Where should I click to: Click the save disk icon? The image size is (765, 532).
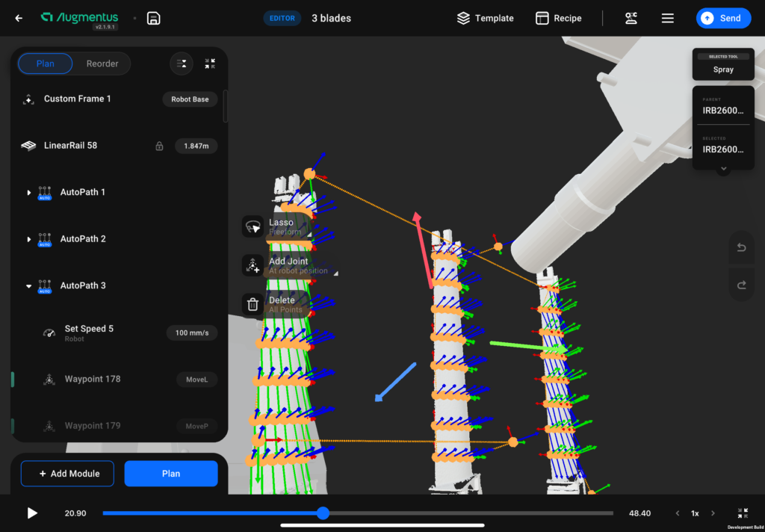pos(153,19)
